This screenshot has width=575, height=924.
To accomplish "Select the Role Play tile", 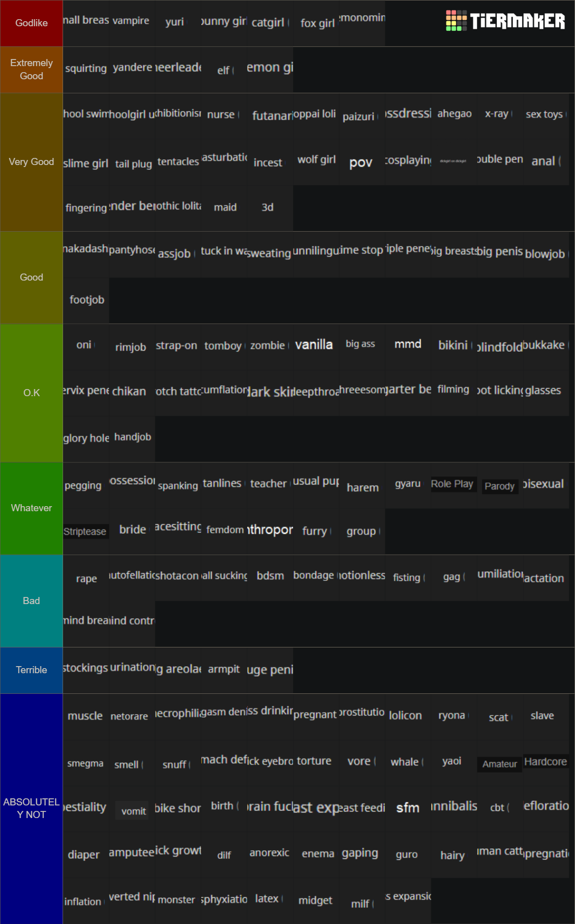I will pyautogui.click(x=454, y=485).
